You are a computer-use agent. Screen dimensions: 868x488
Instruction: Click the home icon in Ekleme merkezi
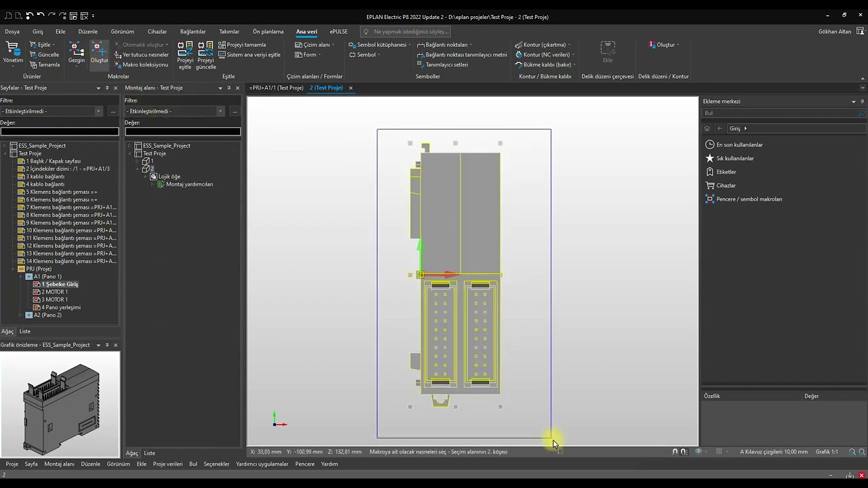[707, 129]
